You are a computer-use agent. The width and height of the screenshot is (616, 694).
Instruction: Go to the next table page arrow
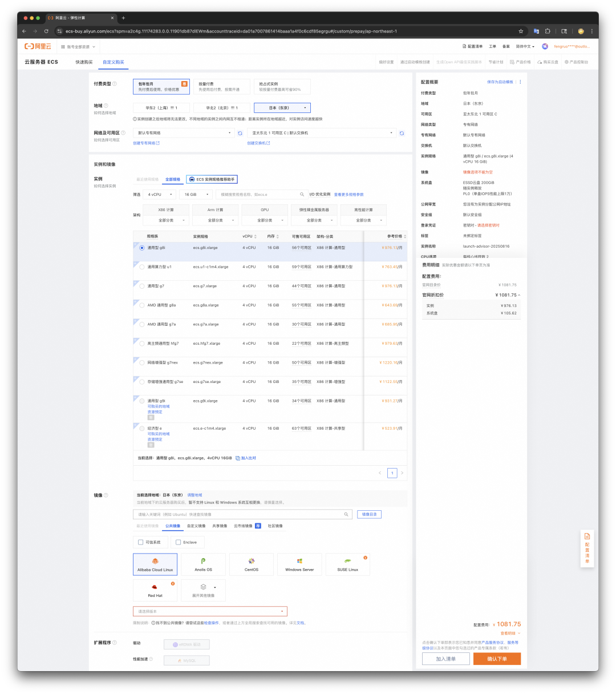pos(402,473)
